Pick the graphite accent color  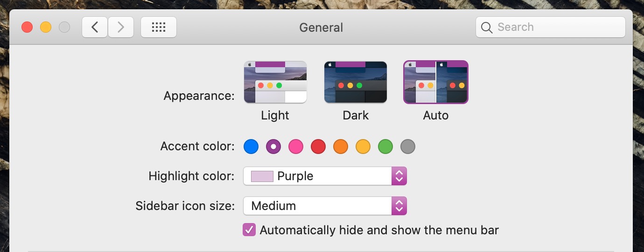pyautogui.click(x=408, y=147)
